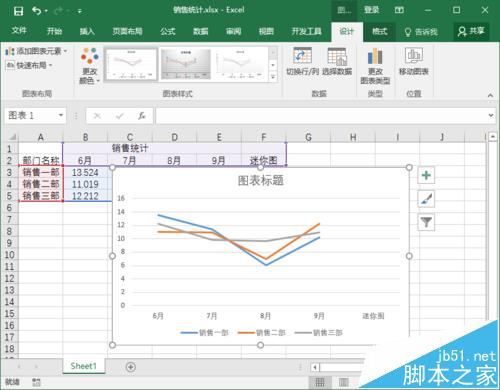Switch to the 审阅 tab

[x=233, y=31]
